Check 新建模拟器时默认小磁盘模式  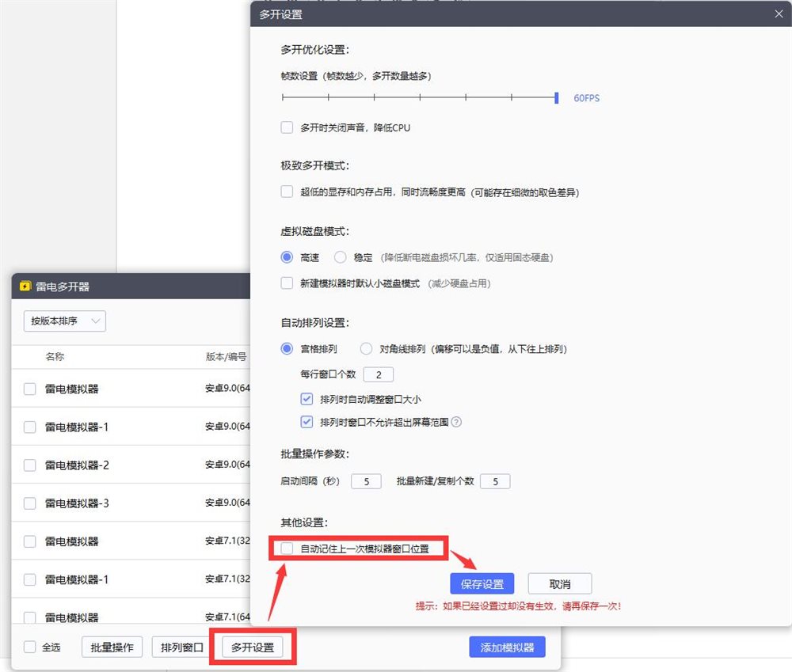[x=287, y=283]
